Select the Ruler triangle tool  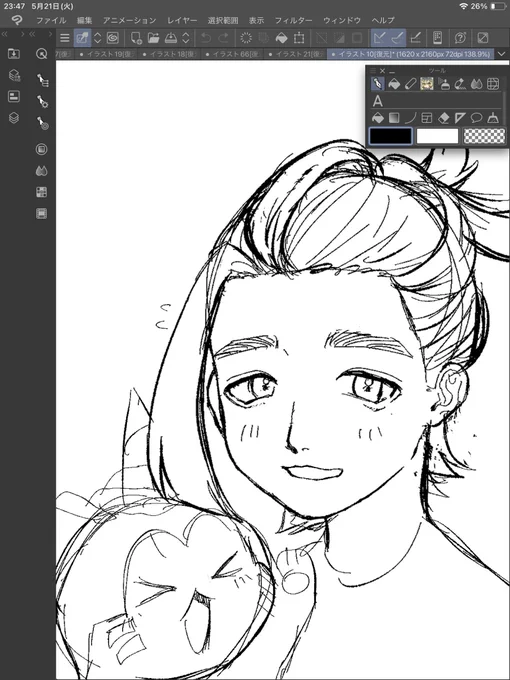click(x=460, y=118)
